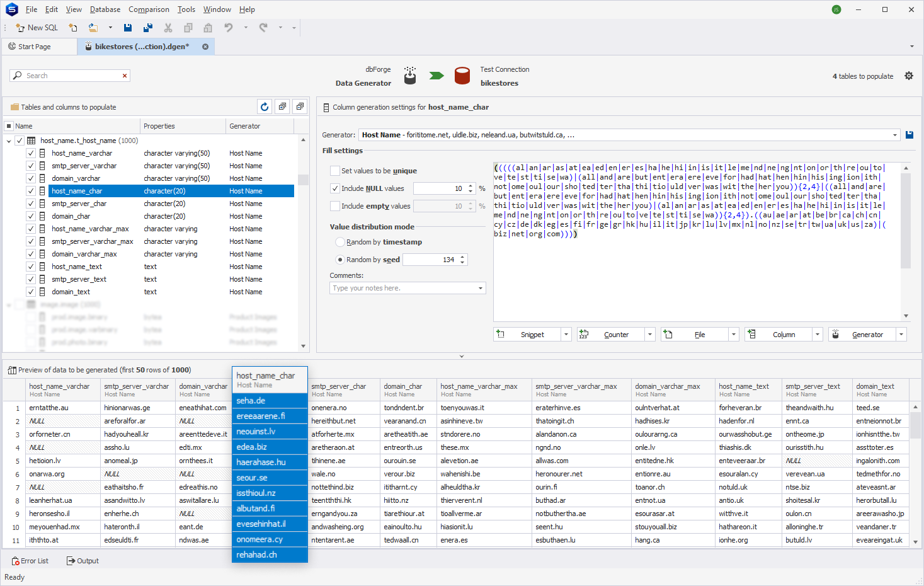Enable Set values to be unique

coord(335,171)
